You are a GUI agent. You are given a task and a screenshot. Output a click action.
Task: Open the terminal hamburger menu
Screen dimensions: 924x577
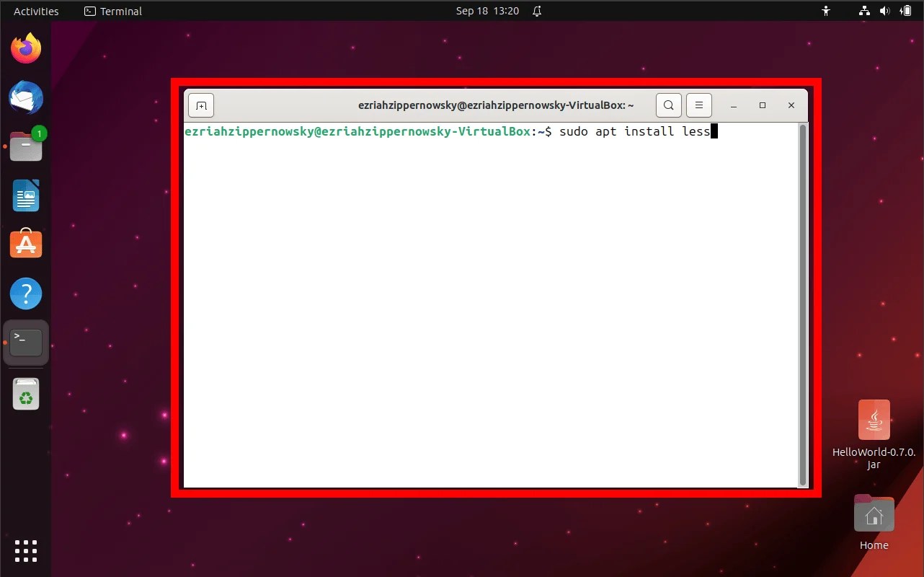coord(698,105)
